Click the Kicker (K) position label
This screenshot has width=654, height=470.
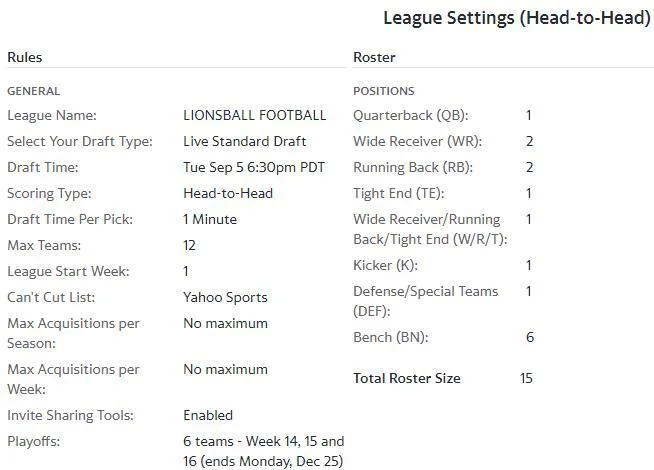[385, 265]
